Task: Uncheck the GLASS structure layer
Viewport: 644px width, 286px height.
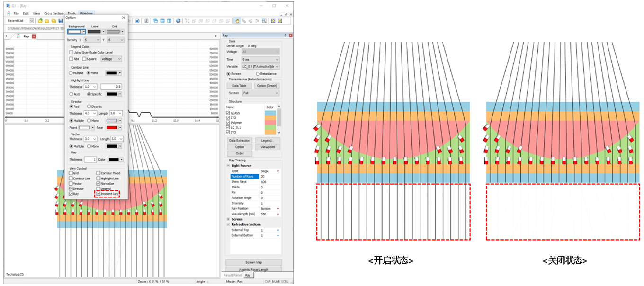Action: pyautogui.click(x=228, y=113)
